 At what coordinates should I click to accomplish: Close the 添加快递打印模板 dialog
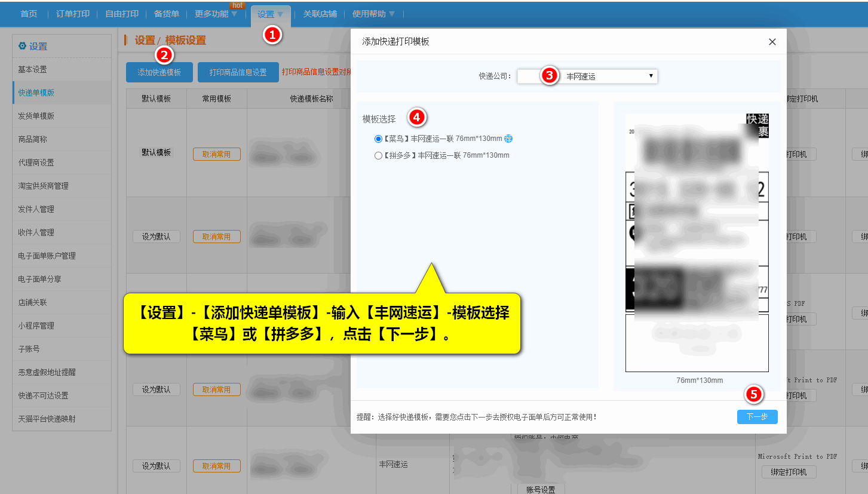click(772, 42)
